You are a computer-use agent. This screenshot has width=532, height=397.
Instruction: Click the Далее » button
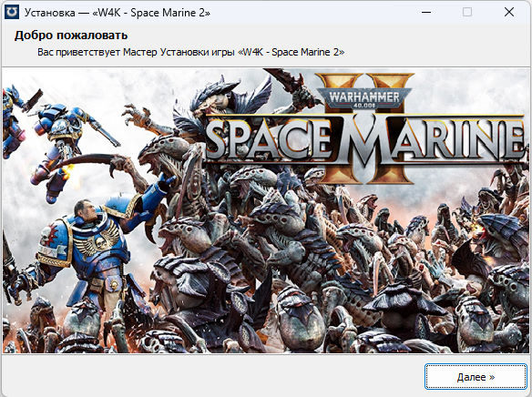pyautogui.click(x=476, y=377)
